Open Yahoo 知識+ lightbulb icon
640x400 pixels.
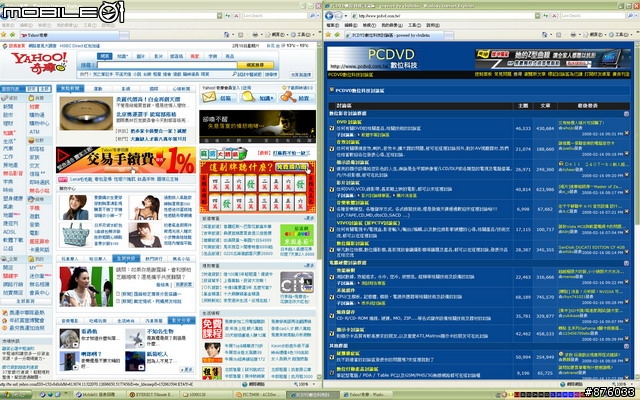[x=248, y=97]
